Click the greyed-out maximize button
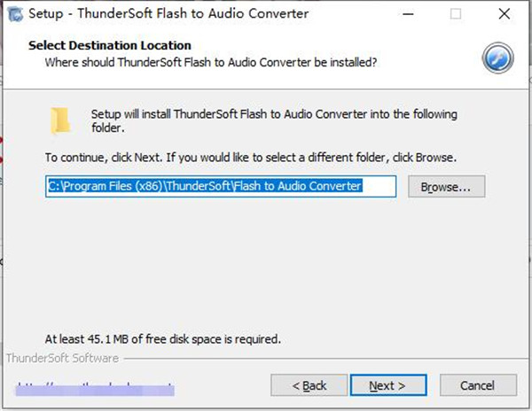Image resolution: width=532 pixels, height=411 pixels. pyautogui.click(x=456, y=14)
